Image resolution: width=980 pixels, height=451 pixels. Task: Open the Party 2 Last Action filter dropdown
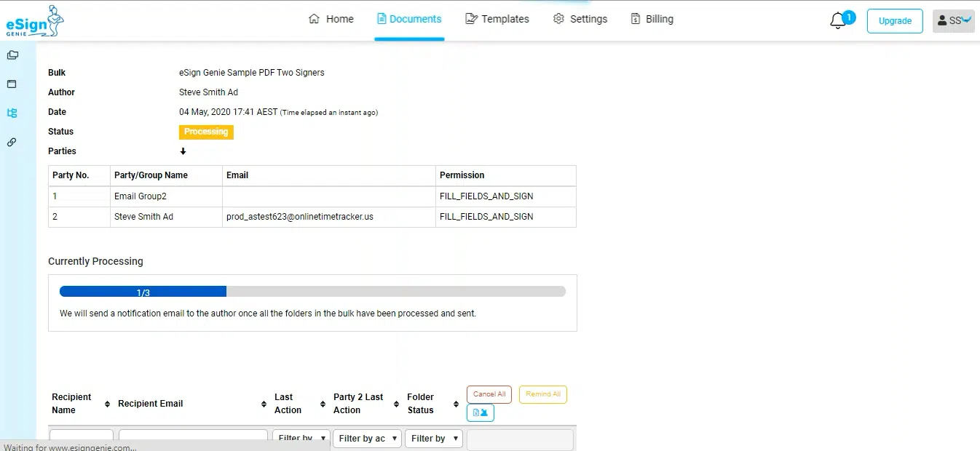367,439
